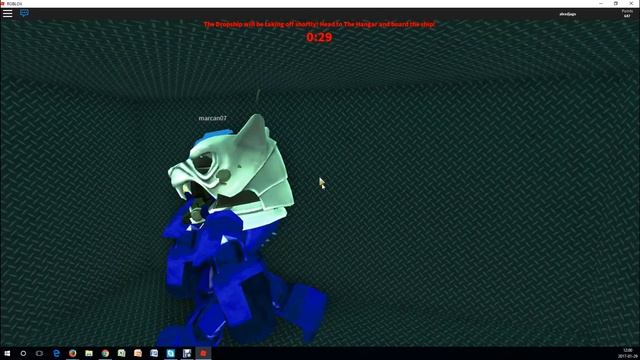This screenshot has width=640, height=360.
Task: Open the recording app icon beside Roblox in the taskbar
Action: click(187, 353)
